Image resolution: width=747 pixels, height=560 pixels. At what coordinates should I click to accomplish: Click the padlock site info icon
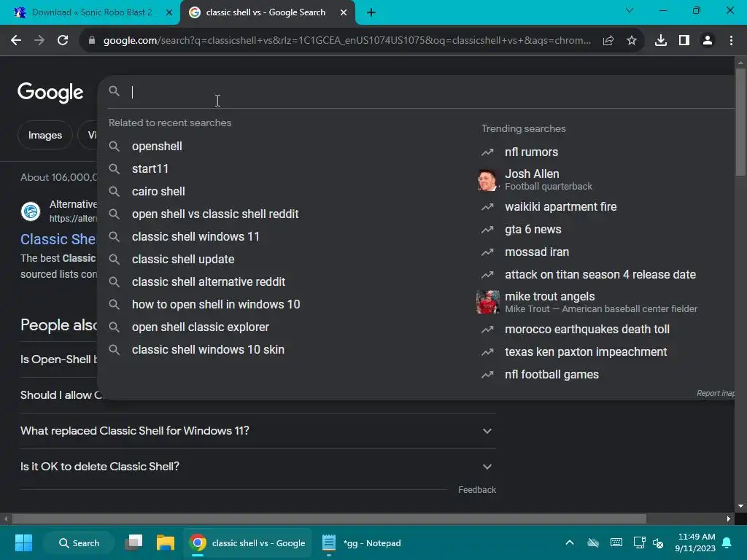pos(92,41)
